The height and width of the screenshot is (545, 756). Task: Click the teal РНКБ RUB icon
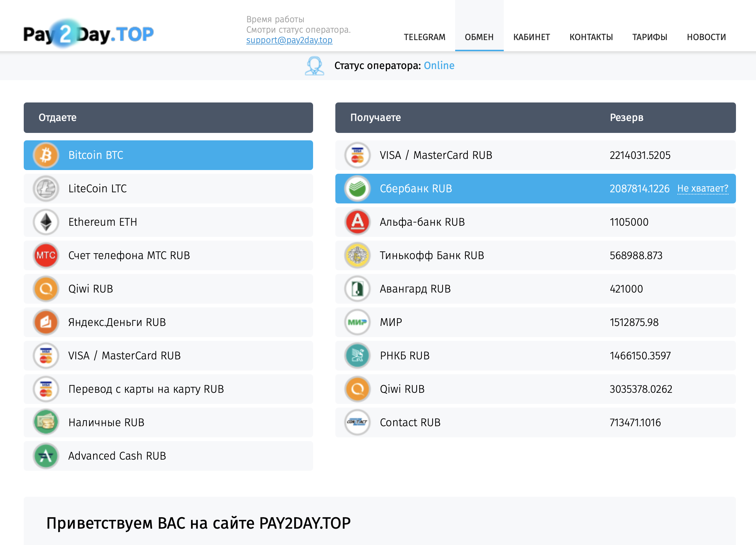(x=358, y=356)
